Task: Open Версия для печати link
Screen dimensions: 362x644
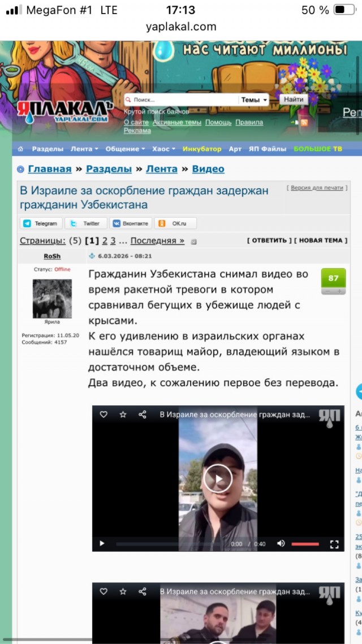Action: (317, 188)
